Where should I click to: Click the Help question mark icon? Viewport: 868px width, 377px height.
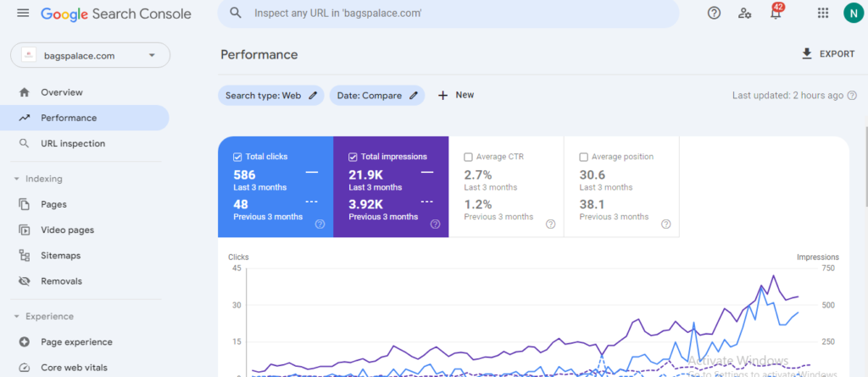(x=714, y=13)
